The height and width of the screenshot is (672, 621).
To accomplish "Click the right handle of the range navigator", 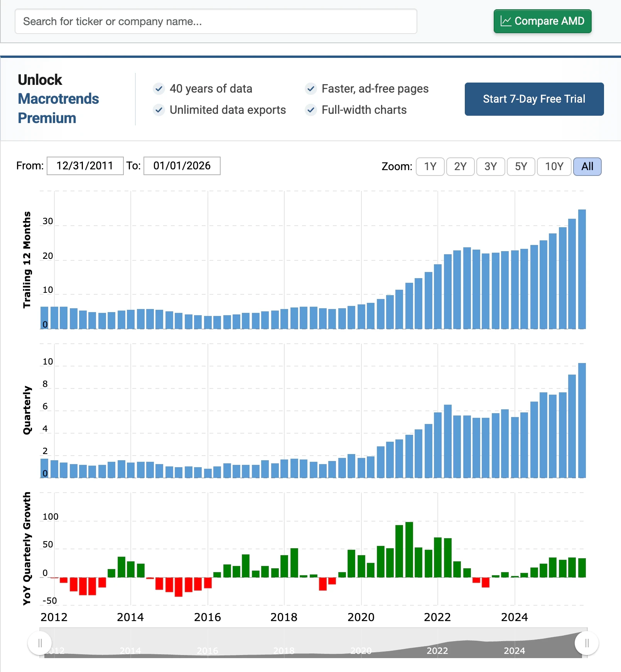I will tap(586, 643).
